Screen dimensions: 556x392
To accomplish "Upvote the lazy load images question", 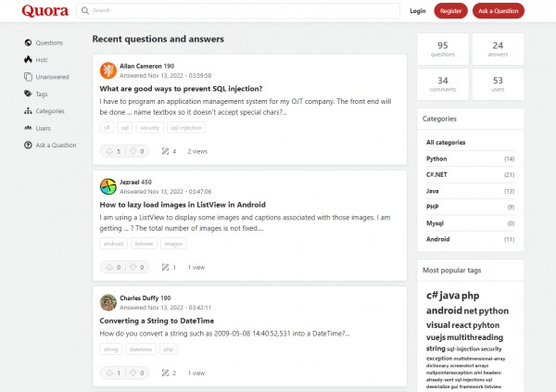I will [109, 267].
